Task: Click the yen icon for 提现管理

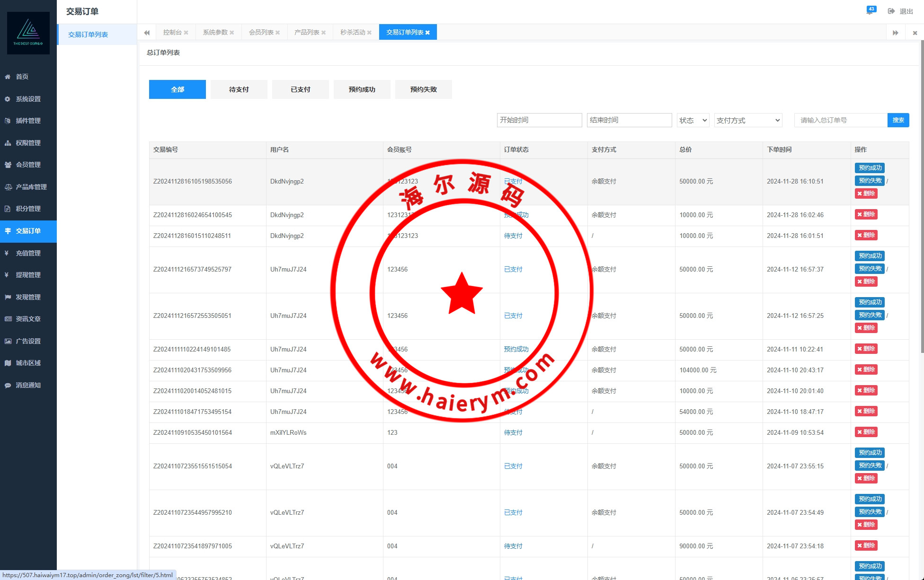Action: coord(7,275)
